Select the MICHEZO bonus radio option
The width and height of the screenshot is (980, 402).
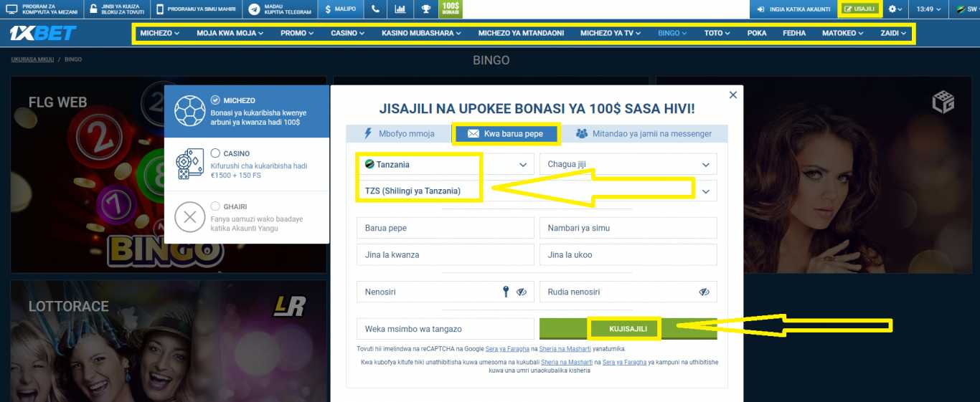click(x=216, y=100)
